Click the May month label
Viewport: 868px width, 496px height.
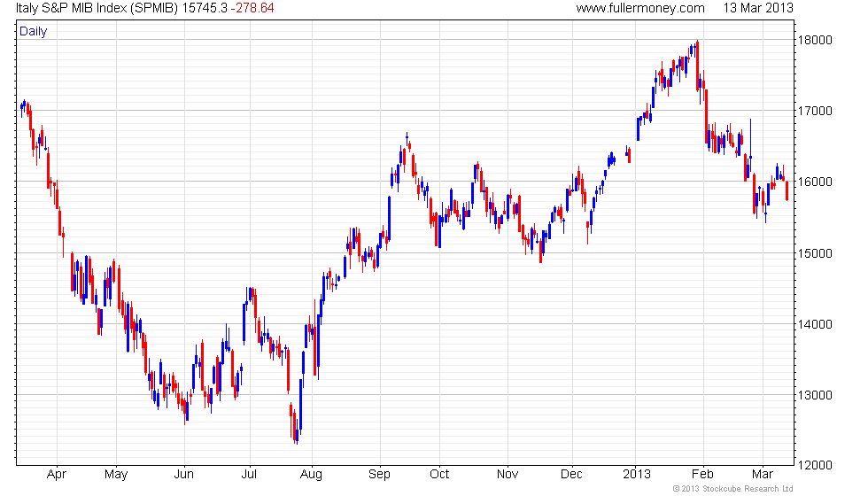pyautogui.click(x=116, y=475)
